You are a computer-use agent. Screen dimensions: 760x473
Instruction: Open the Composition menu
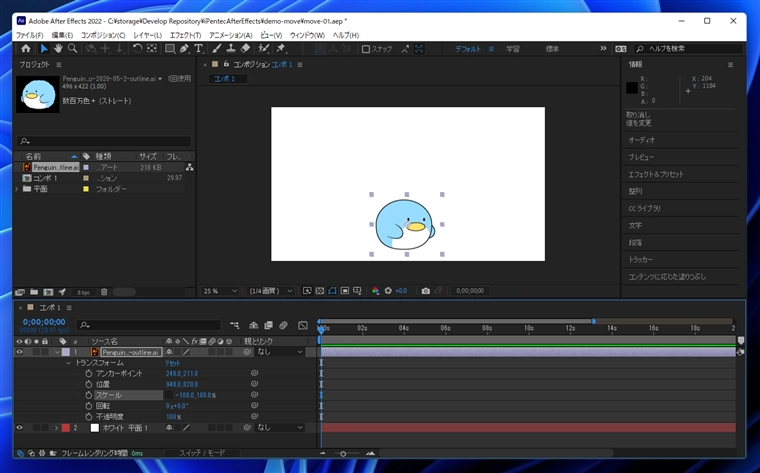(103, 35)
